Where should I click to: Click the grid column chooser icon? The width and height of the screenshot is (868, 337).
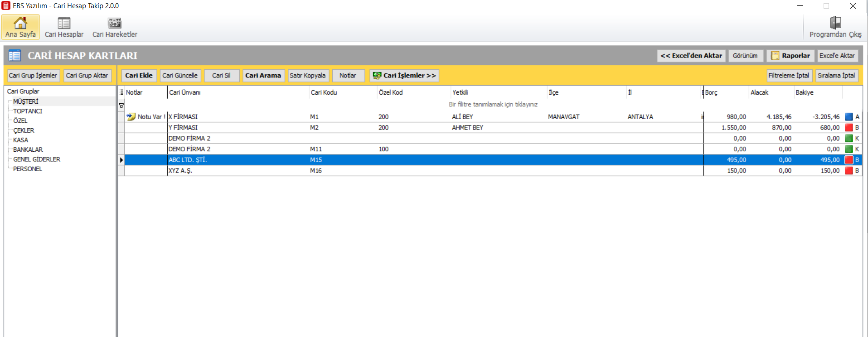point(121,92)
